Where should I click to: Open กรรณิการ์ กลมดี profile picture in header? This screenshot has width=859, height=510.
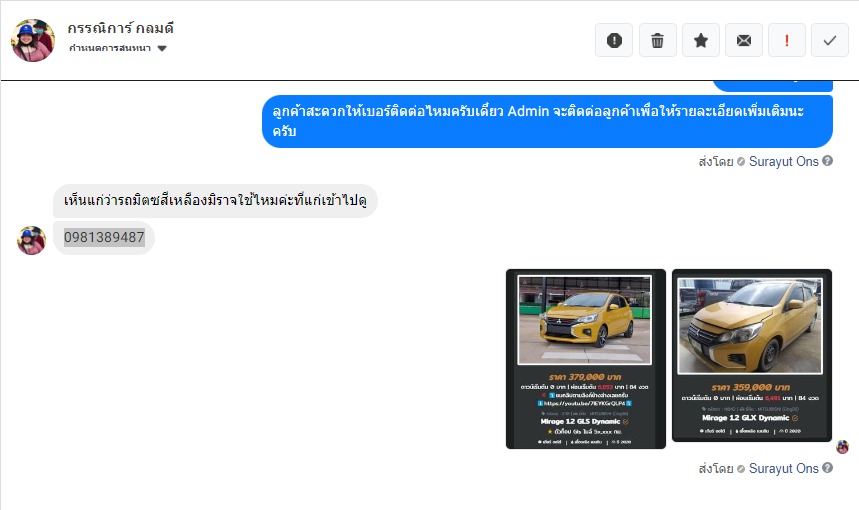coord(33,40)
